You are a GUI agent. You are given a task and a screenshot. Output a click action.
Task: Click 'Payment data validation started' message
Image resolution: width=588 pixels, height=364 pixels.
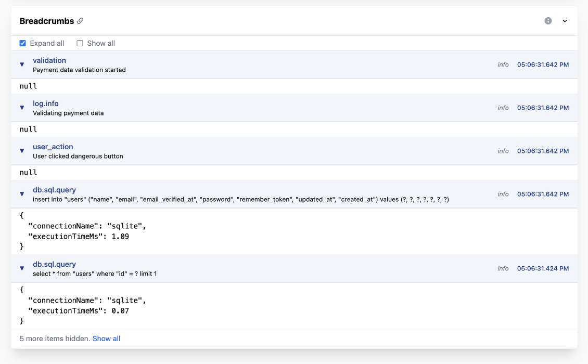[79, 70]
